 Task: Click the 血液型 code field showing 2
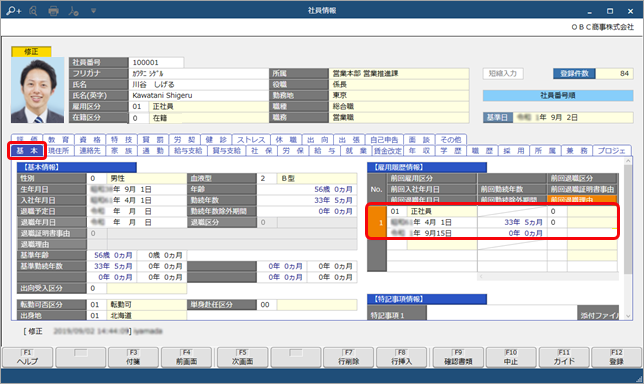tap(266, 178)
